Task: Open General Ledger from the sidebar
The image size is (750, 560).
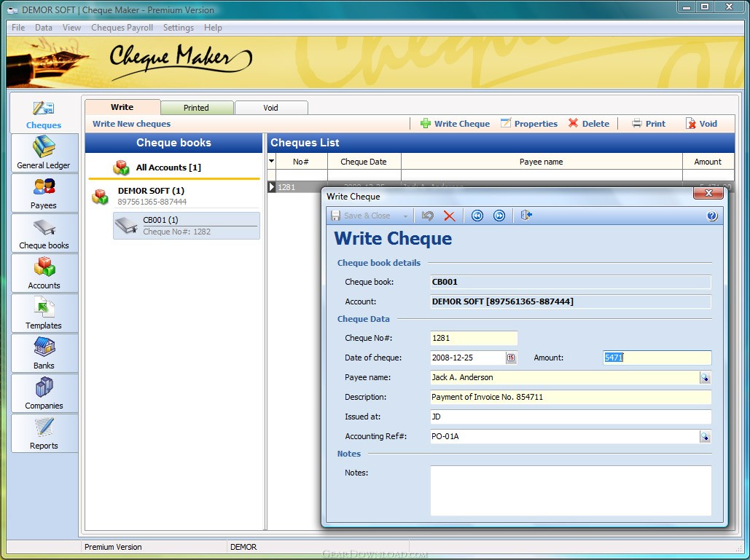Action: (x=44, y=153)
